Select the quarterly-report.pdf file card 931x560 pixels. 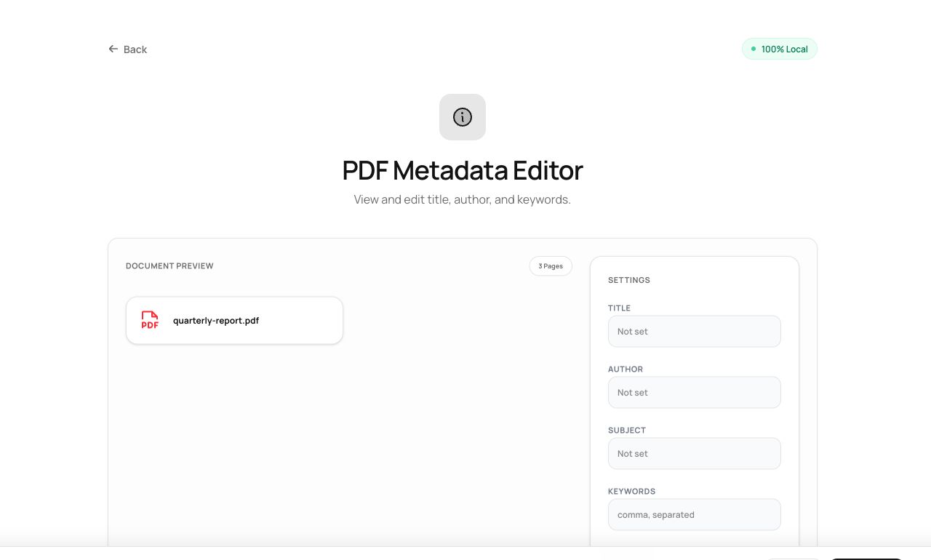[234, 320]
